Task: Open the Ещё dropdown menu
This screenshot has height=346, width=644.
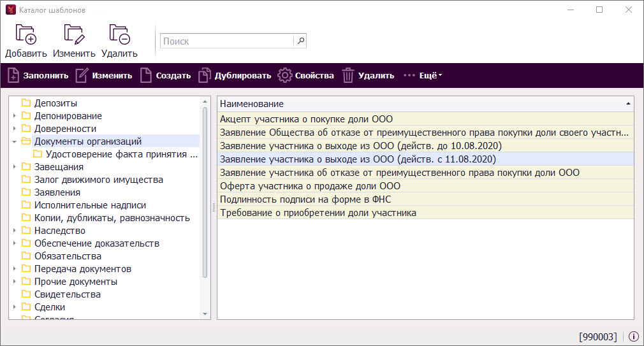Action: tap(423, 76)
